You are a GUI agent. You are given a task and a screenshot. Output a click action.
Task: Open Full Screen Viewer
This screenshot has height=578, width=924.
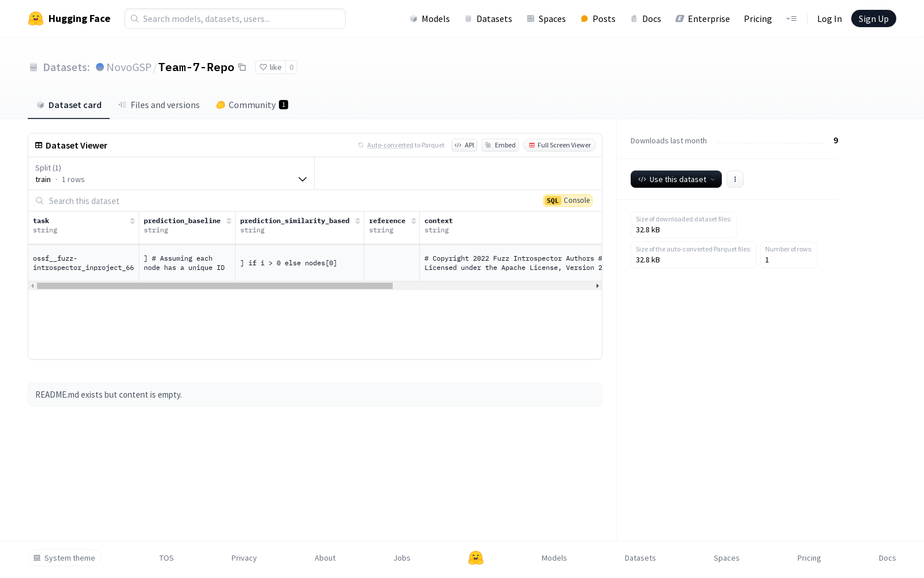(560, 145)
